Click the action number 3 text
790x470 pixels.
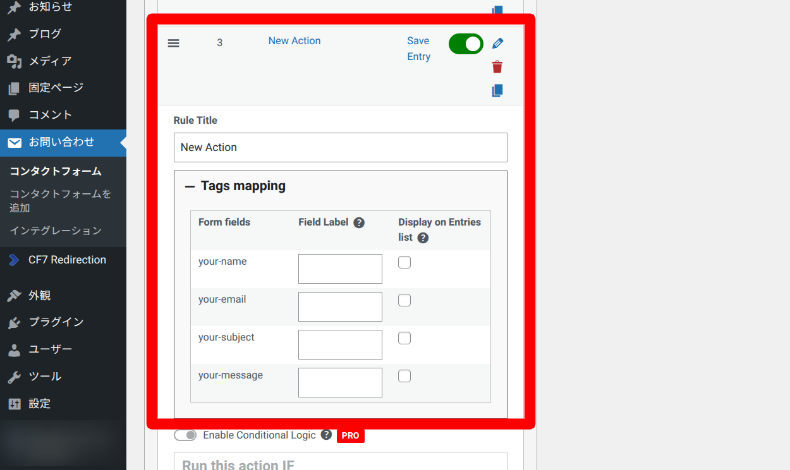tap(220, 43)
